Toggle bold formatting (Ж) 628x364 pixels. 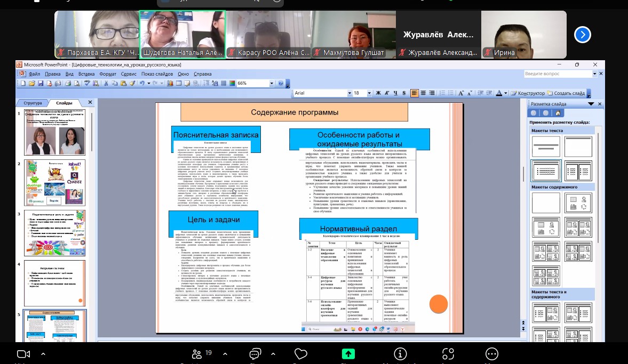pyautogui.click(x=378, y=93)
